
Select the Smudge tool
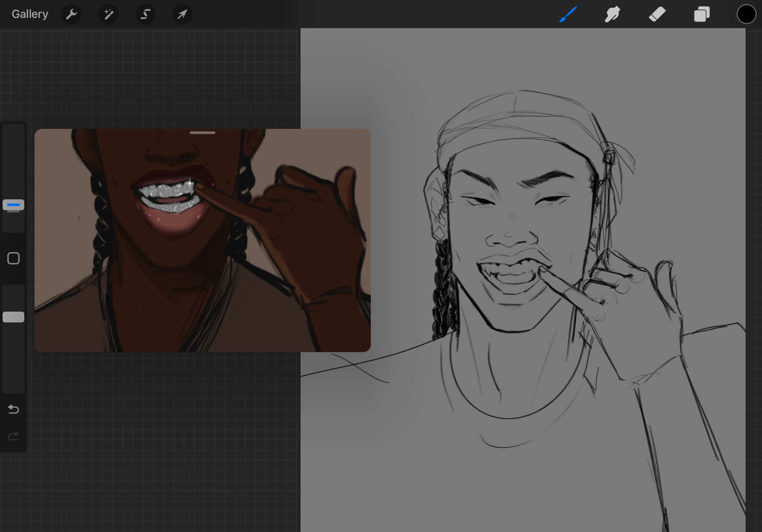point(612,14)
